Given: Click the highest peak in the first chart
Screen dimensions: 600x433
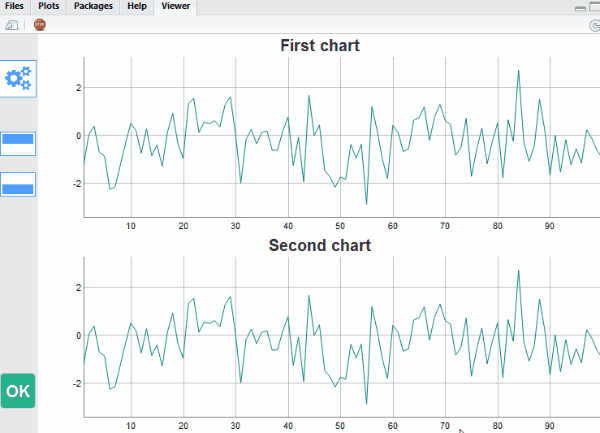Looking at the screenshot, I should pos(518,71).
